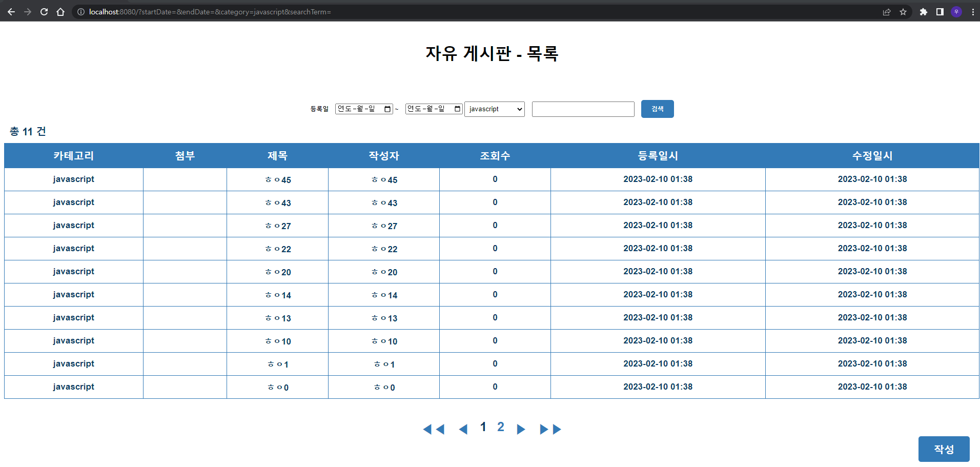The width and height of the screenshot is (980, 467).
Task: Open post titled ㅎㅇ20
Action: (x=278, y=272)
